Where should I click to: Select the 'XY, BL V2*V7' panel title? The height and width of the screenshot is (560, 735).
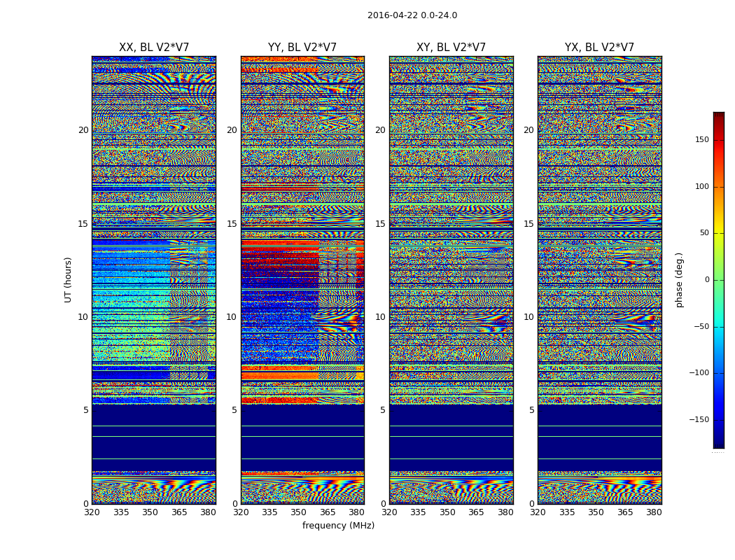tap(451, 48)
